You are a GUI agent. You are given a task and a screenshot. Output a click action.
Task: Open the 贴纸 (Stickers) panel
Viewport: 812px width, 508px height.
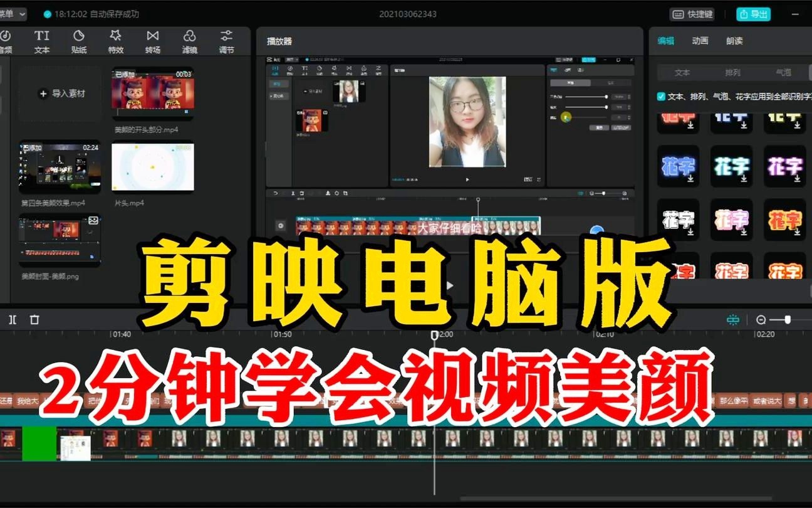pyautogui.click(x=79, y=42)
